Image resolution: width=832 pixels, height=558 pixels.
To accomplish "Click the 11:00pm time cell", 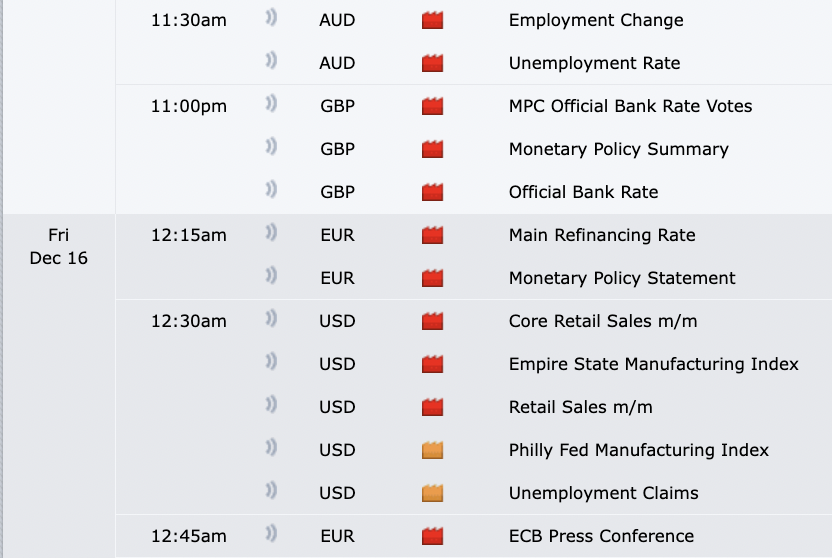I will coord(189,106).
